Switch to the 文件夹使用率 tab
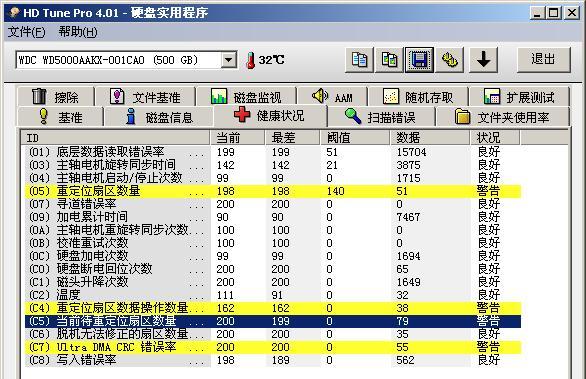This screenshot has height=379, width=586. pyautogui.click(x=503, y=117)
